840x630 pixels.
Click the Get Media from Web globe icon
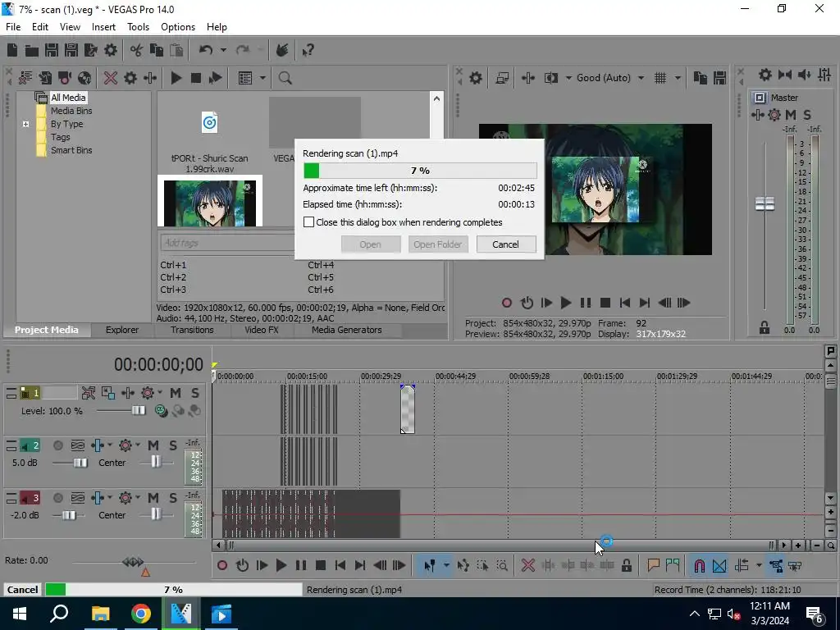coord(84,78)
